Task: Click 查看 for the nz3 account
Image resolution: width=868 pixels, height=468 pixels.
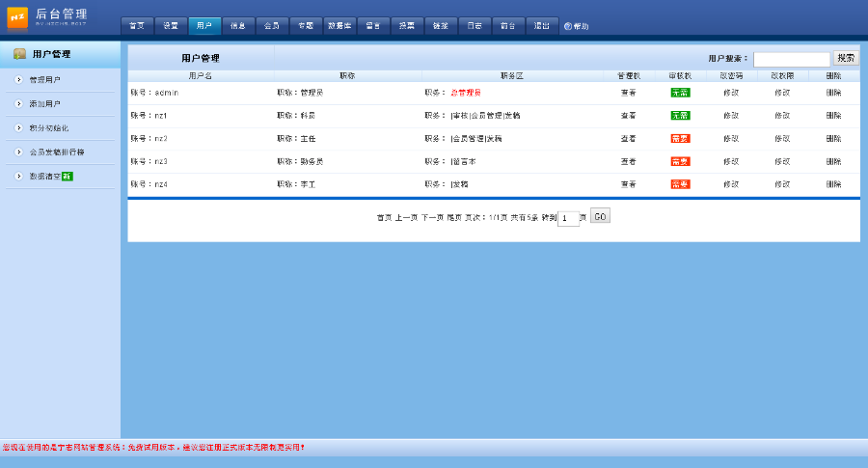Action: pos(628,162)
